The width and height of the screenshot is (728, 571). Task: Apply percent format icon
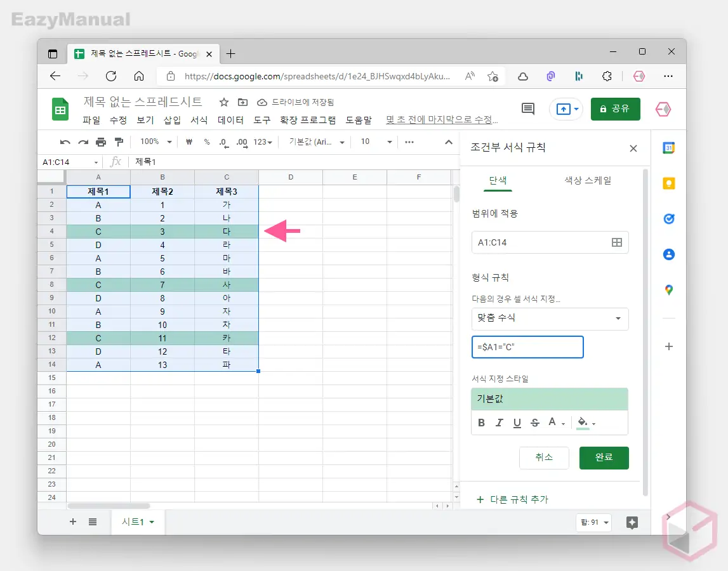click(x=207, y=142)
